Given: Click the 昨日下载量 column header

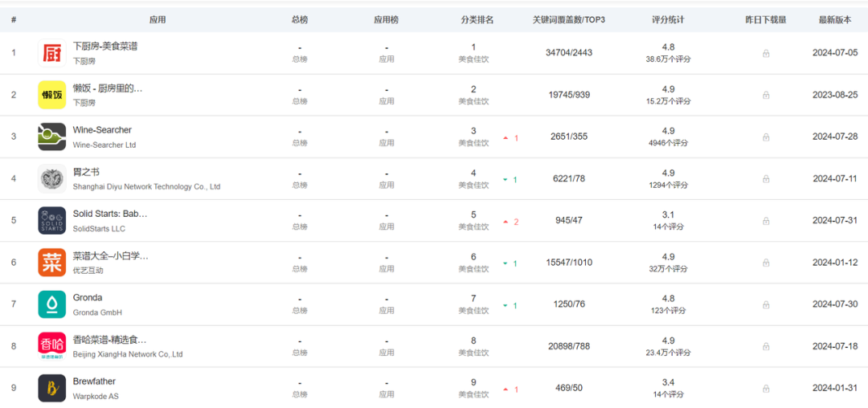Looking at the screenshot, I should [x=766, y=20].
